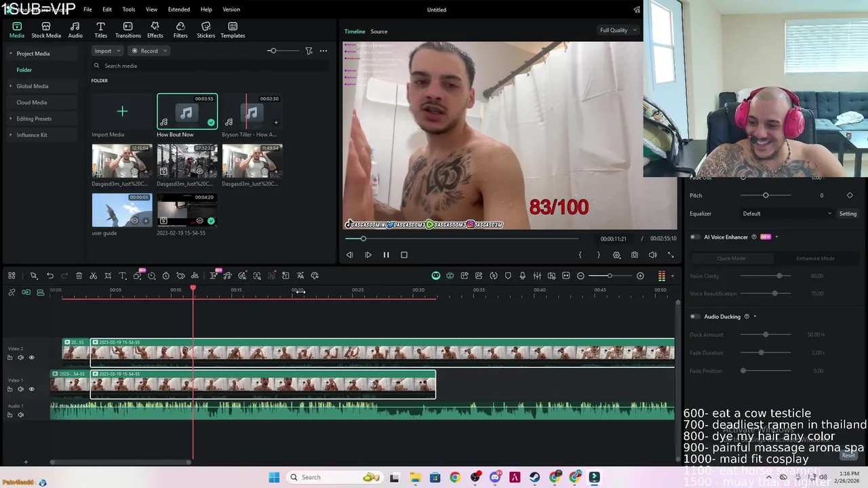Start voiceover with microphone icon
This screenshot has height=488, width=868.
[x=522, y=276]
